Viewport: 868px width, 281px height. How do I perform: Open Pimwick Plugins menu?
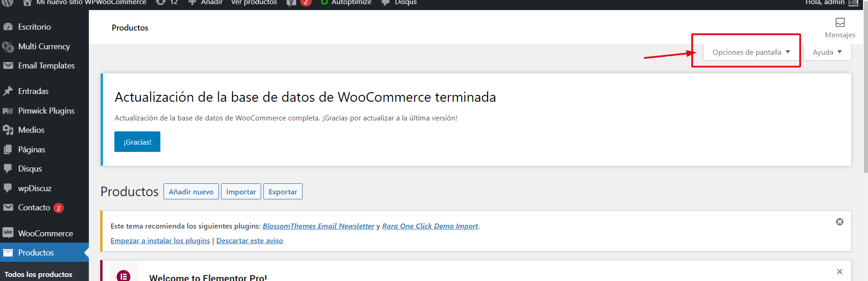[x=46, y=111]
